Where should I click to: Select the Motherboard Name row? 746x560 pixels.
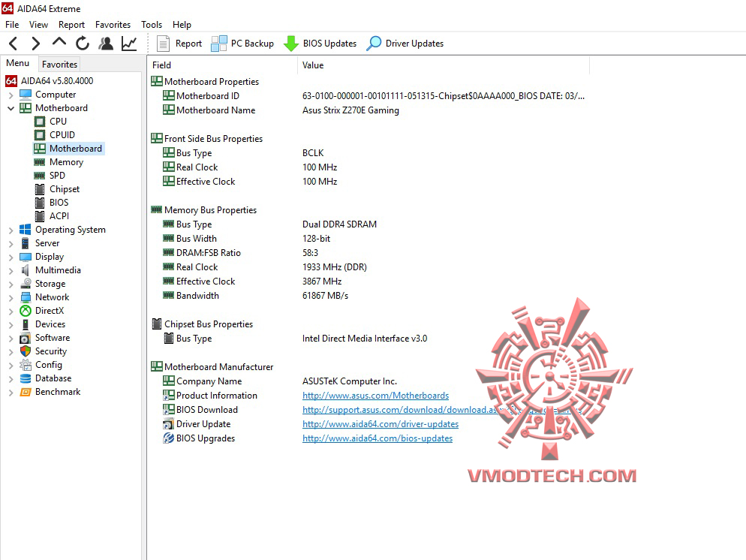pyautogui.click(x=281, y=110)
